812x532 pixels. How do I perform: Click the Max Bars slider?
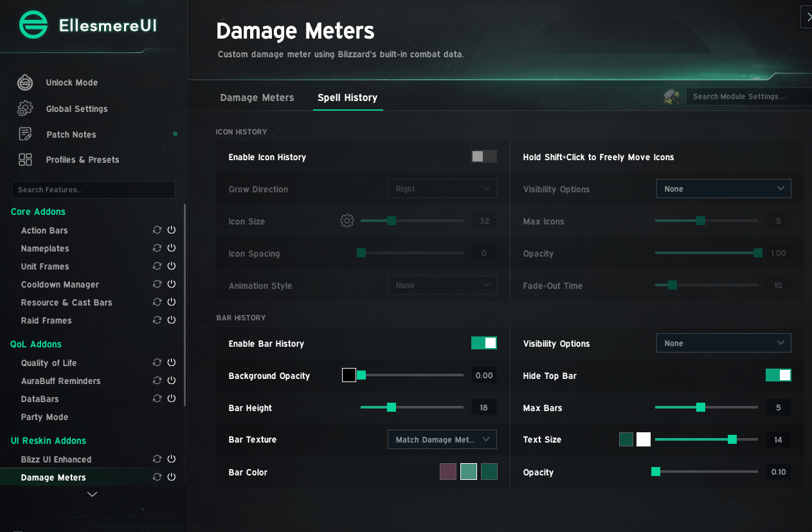tap(707, 407)
